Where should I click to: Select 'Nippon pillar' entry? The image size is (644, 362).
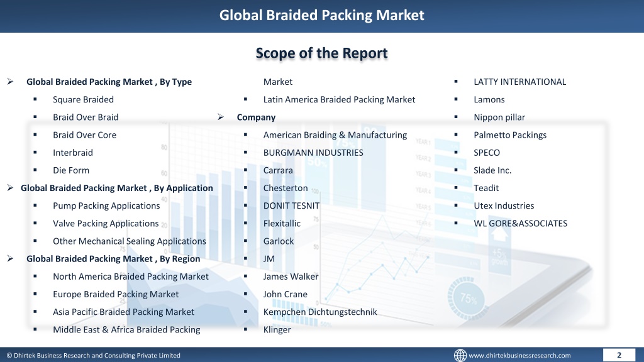tap(499, 117)
